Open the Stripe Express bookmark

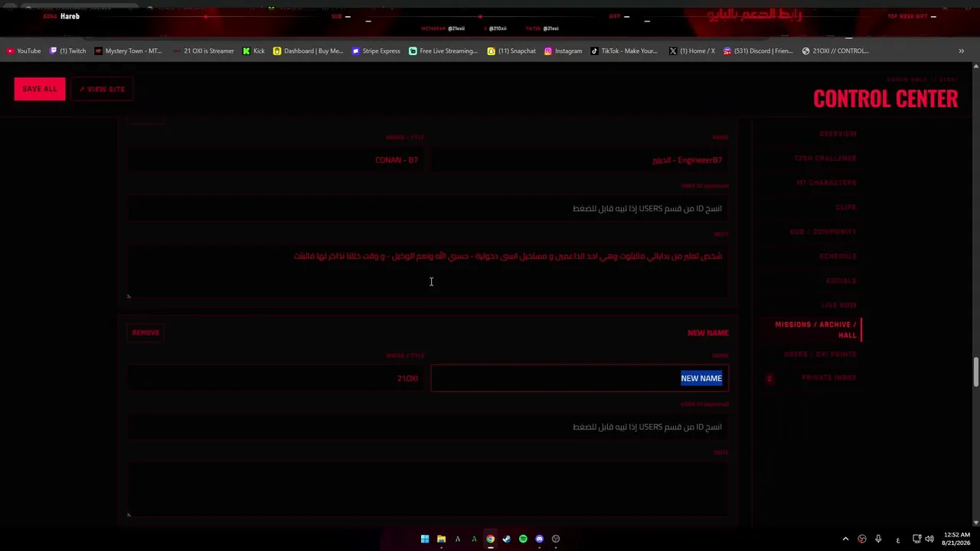[x=376, y=51]
